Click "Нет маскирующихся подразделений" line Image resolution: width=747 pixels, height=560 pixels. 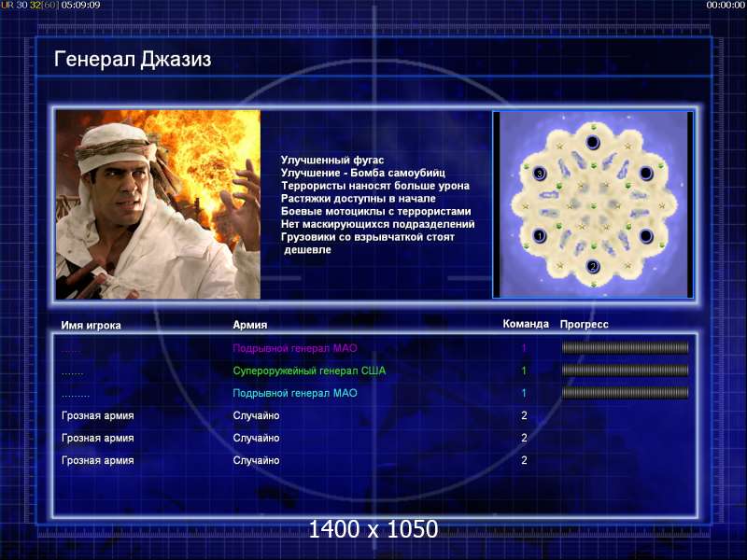pyautogui.click(x=378, y=224)
